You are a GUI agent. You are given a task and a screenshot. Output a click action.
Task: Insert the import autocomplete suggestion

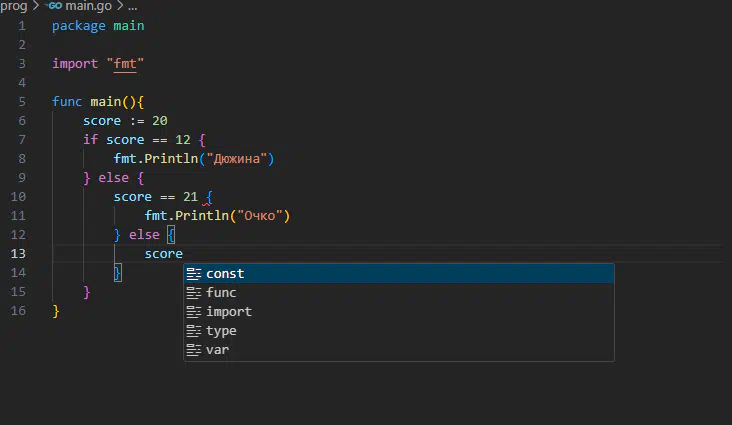pyautogui.click(x=399, y=312)
